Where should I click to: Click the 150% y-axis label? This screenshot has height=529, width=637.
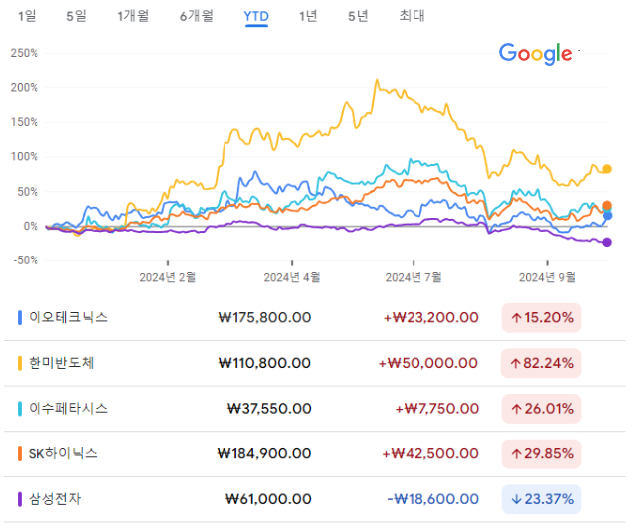point(24,122)
